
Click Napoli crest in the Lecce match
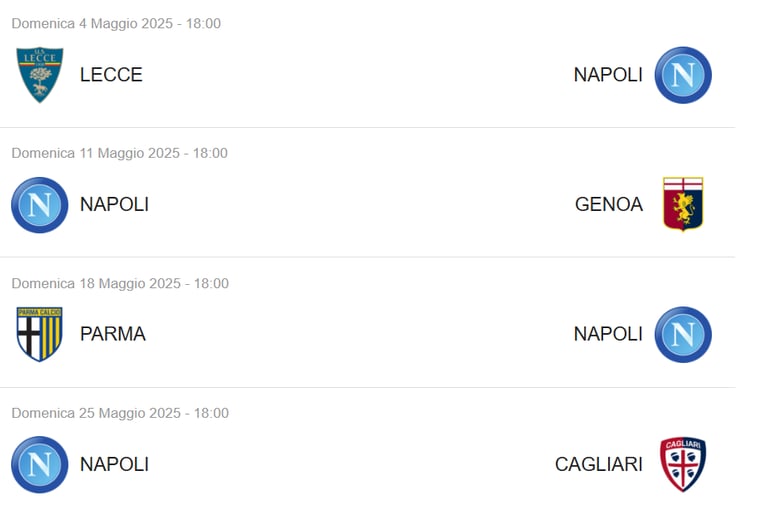(683, 75)
